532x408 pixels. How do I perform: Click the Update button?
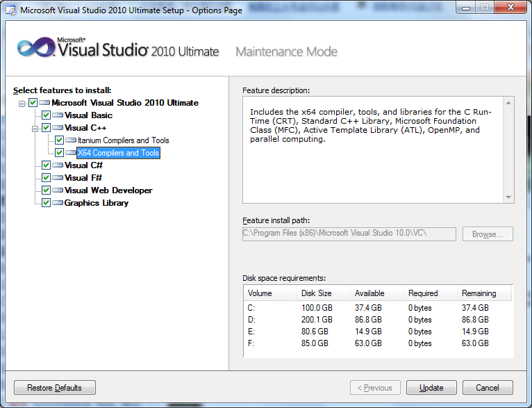(x=431, y=388)
